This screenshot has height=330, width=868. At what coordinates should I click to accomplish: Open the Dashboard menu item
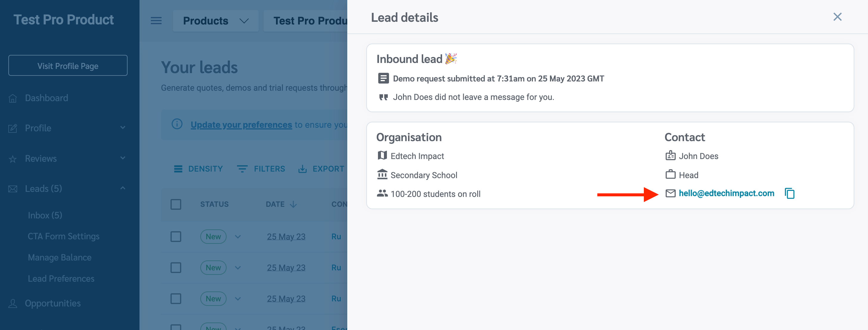[46, 98]
